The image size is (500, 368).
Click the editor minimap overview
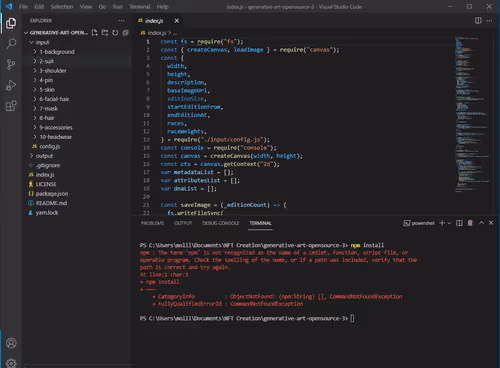pyautogui.click(x=472, y=115)
